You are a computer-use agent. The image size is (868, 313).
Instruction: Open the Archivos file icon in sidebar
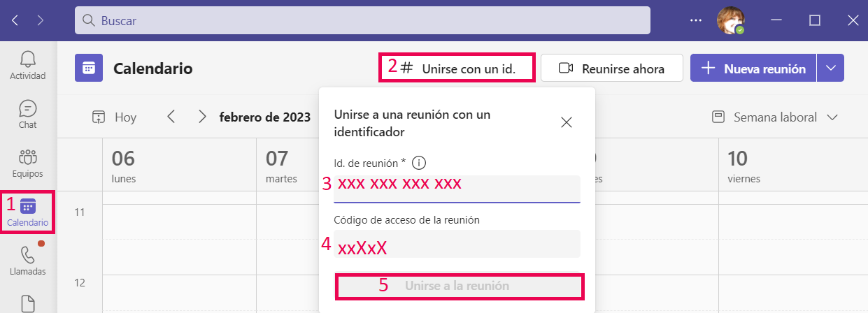click(x=28, y=304)
